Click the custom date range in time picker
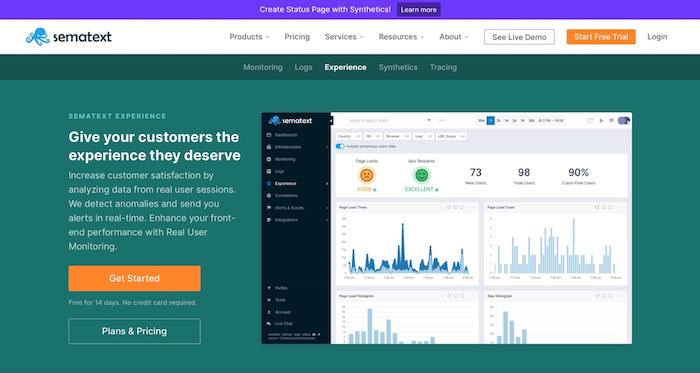 (551, 120)
